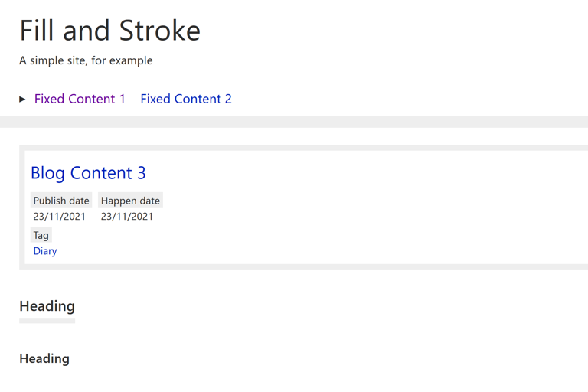This screenshot has height=392, width=588.
Task: Click the left gray border of blog card
Action: 21,207
